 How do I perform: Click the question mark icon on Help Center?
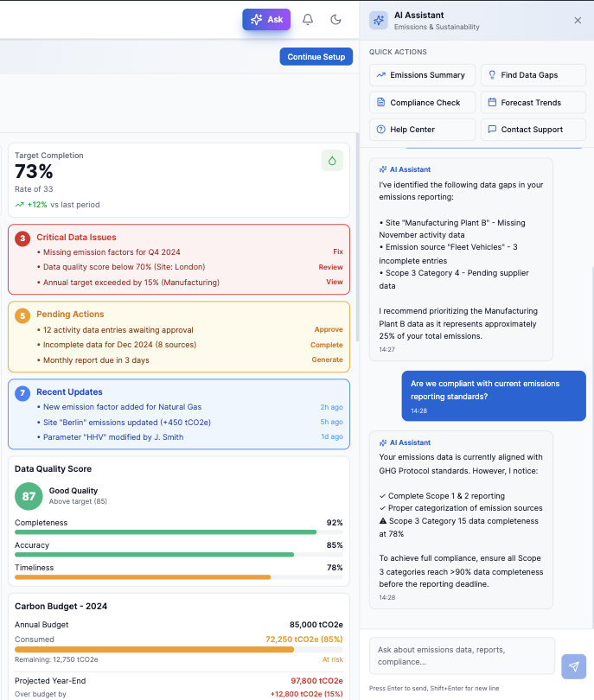pyautogui.click(x=380, y=130)
